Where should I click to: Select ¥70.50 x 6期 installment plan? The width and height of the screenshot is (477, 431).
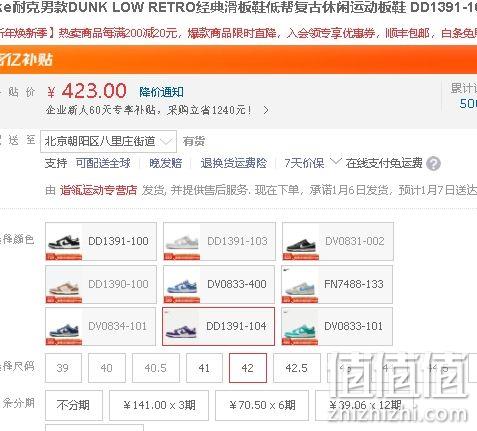click(262, 405)
